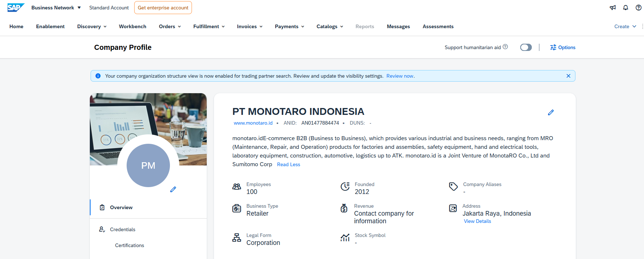Click the Stock Symbol chart icon

point(345,237)
